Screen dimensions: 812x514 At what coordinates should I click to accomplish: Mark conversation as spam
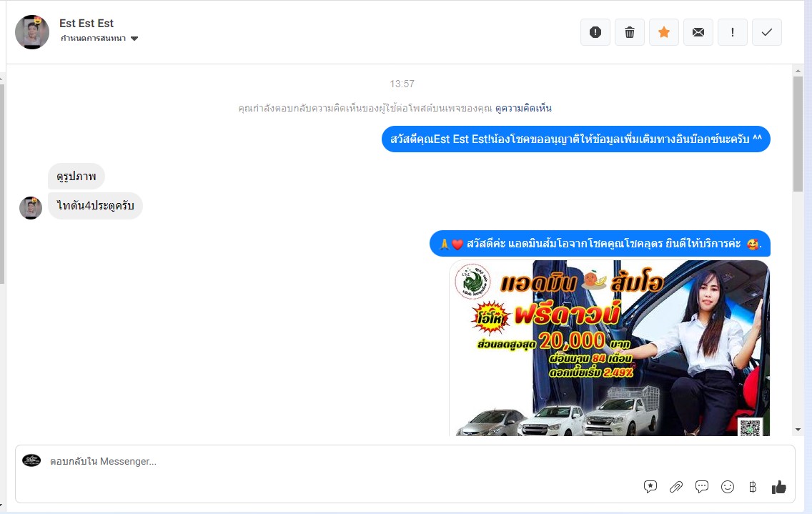595,32
